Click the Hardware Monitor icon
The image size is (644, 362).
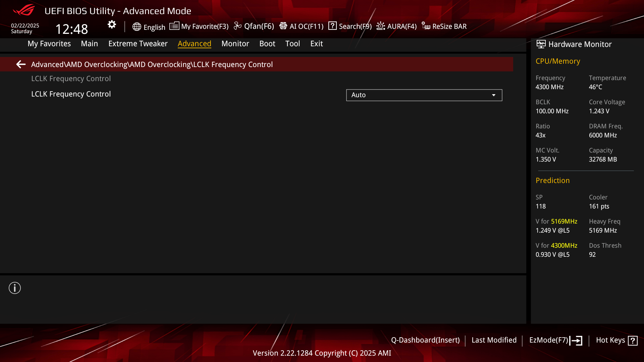point(541,44)
